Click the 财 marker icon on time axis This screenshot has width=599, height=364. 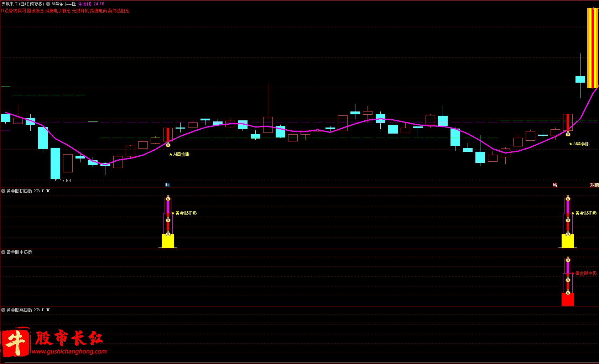pyautogui.click(x=167, y=185)
